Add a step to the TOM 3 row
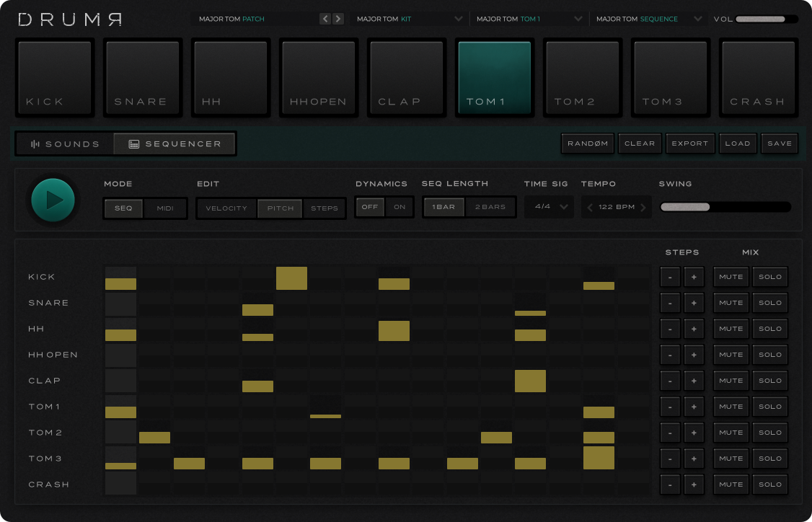Viewport: 812px width, 522px height. pos(694,459)
